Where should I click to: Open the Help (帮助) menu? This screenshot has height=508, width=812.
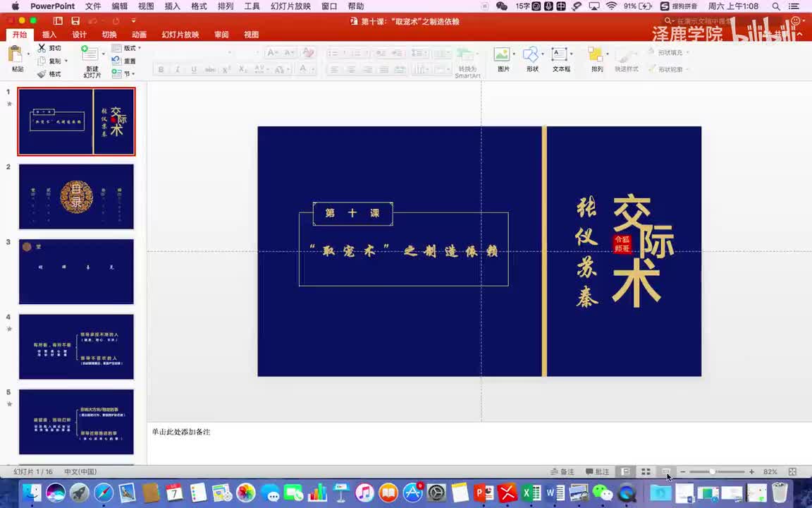356,6
